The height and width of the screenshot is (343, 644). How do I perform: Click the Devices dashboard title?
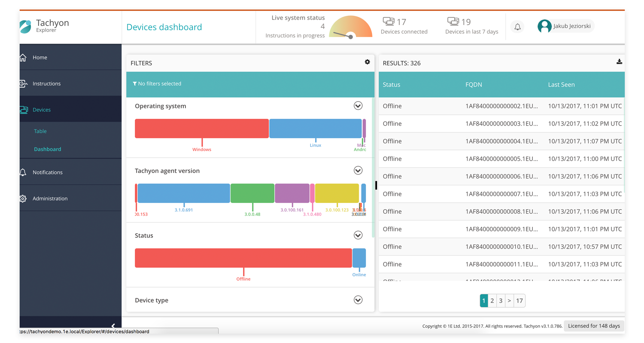click(164, 27)
